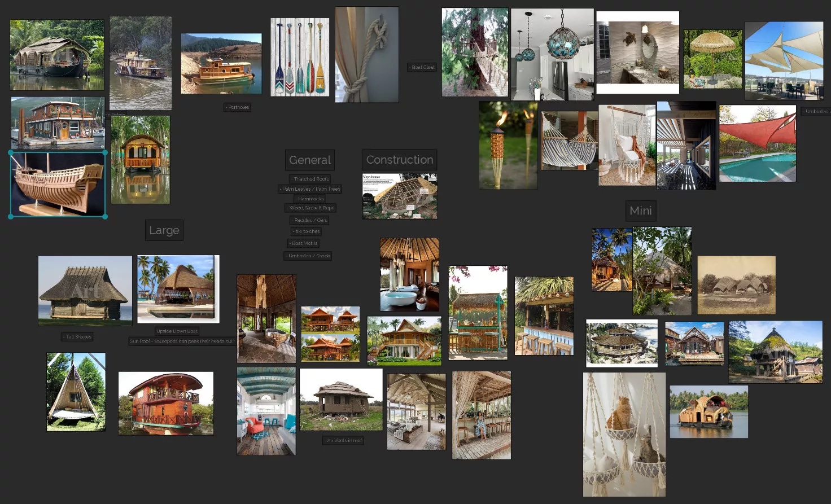The image size is (831, 504).
Task: Select the sepia vintage huts photograph
Action: point(736,285)
